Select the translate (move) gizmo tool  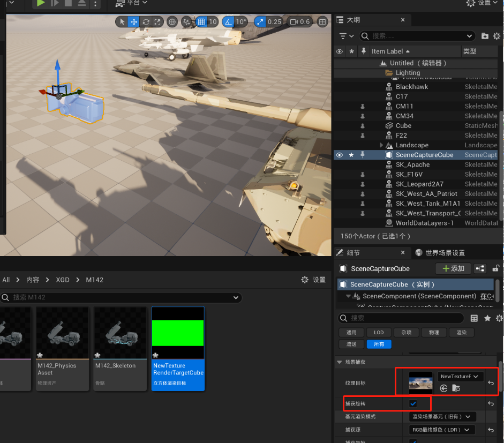click(x=134, y=22)
